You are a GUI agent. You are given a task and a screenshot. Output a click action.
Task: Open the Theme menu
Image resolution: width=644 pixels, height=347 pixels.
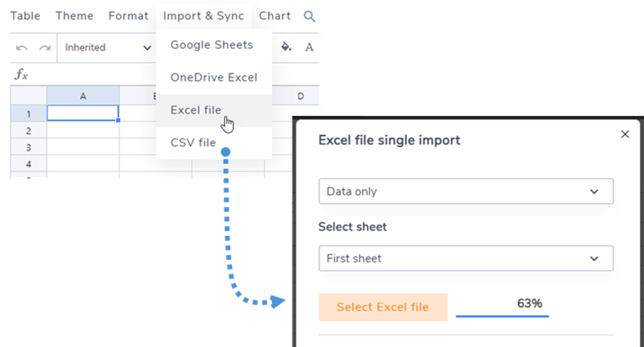click(x=75, y=16)
